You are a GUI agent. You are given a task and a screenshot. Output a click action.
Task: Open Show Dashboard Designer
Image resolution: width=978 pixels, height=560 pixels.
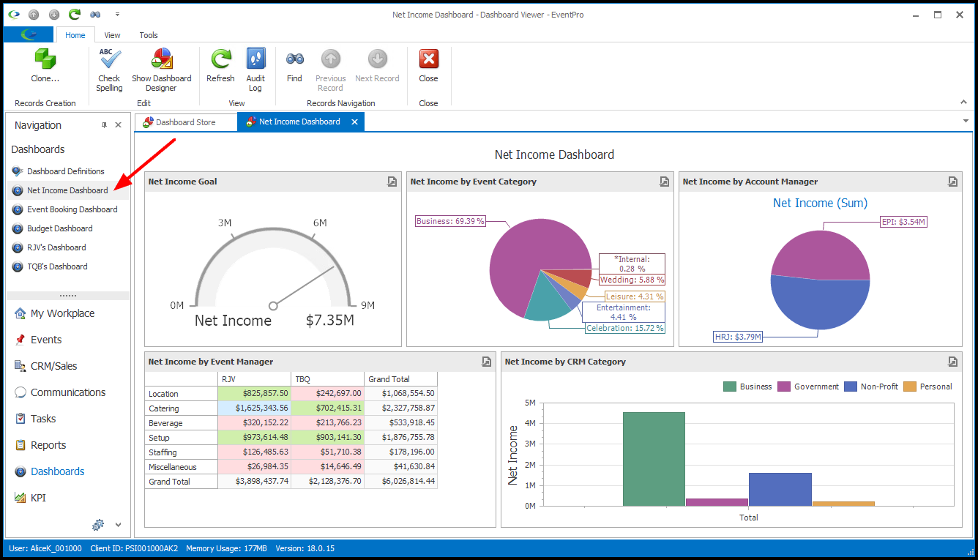(x=161, y=70)
